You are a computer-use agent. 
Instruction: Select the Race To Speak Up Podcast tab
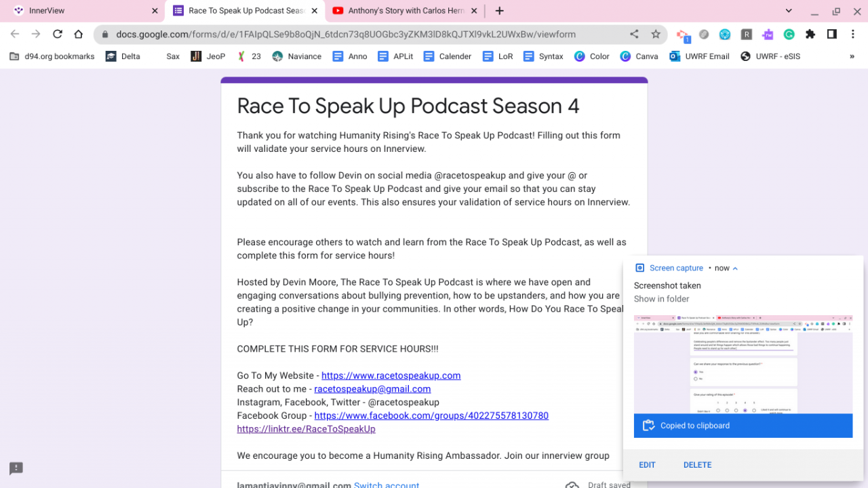coord(245,11)
